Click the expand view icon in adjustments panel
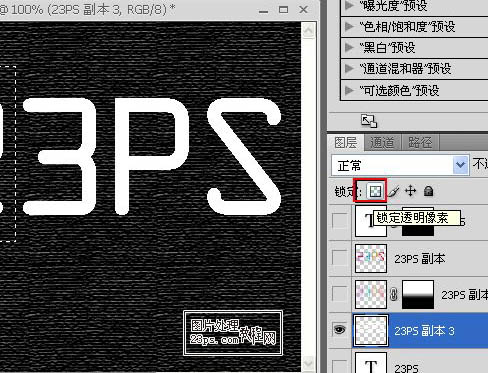This screenshot has width=488, height=373. pos(369,121)
